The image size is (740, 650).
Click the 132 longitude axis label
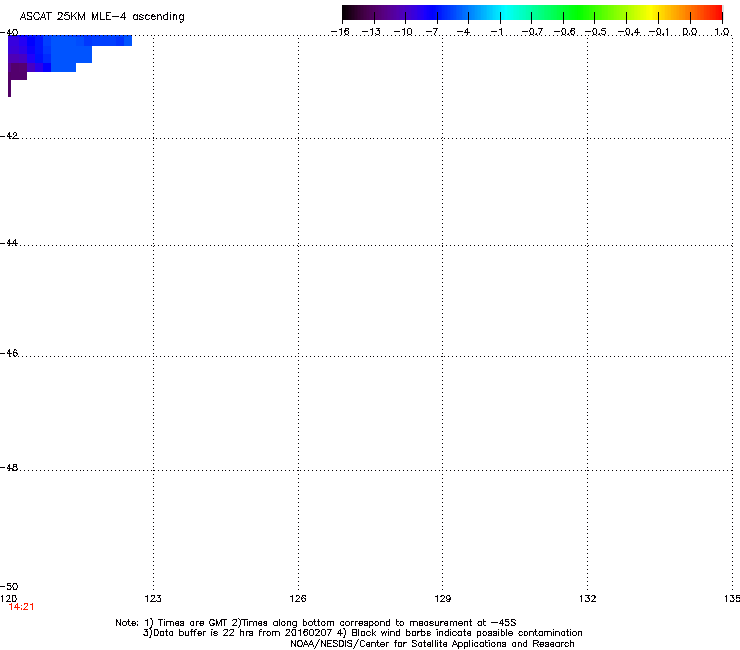click(x=588, y=599)
